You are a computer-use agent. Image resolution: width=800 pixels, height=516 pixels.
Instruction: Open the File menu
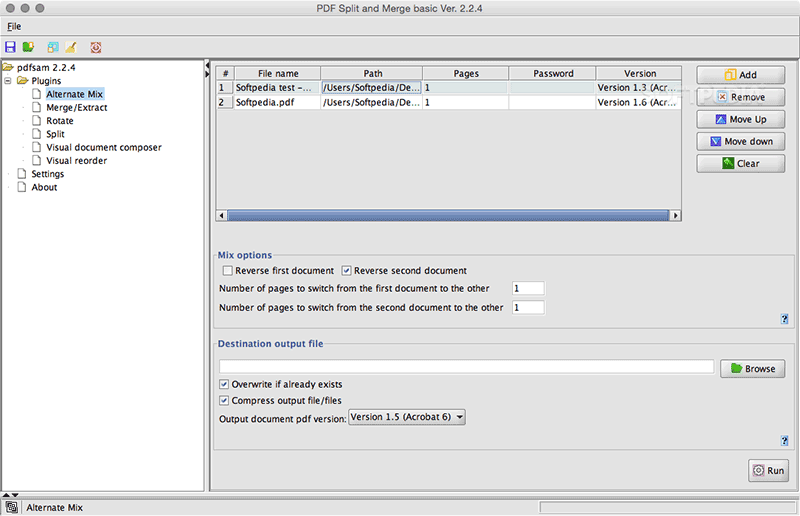tap(14, 27)
